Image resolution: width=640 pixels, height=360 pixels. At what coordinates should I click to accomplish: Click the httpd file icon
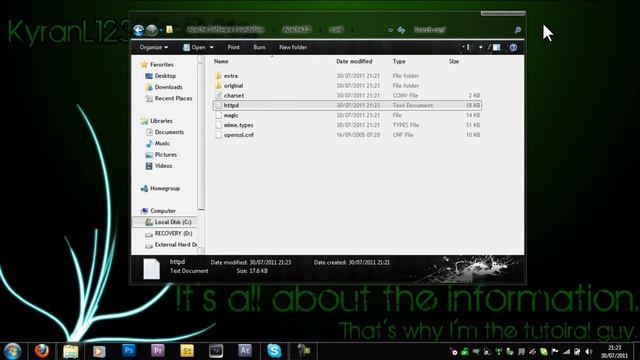(218, 105)
